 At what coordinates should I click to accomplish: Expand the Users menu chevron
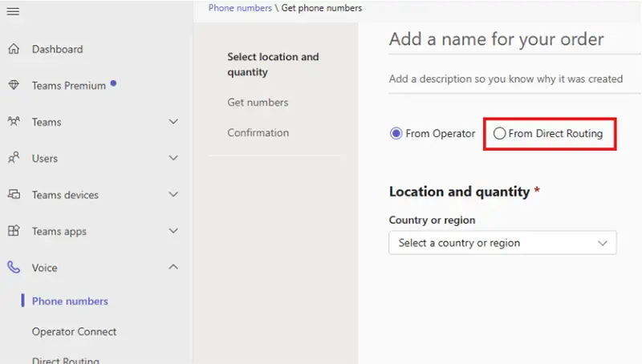coord(173,158)
